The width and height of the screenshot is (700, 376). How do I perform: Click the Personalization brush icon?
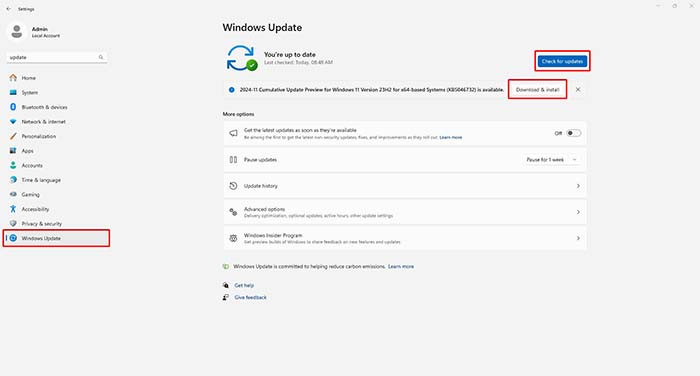tap(13, 136)
